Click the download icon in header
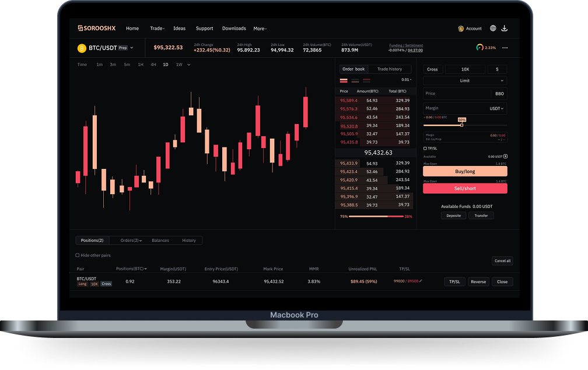Image resolution: width=588 pixels, height=370 pixels. tap(505, 28)
